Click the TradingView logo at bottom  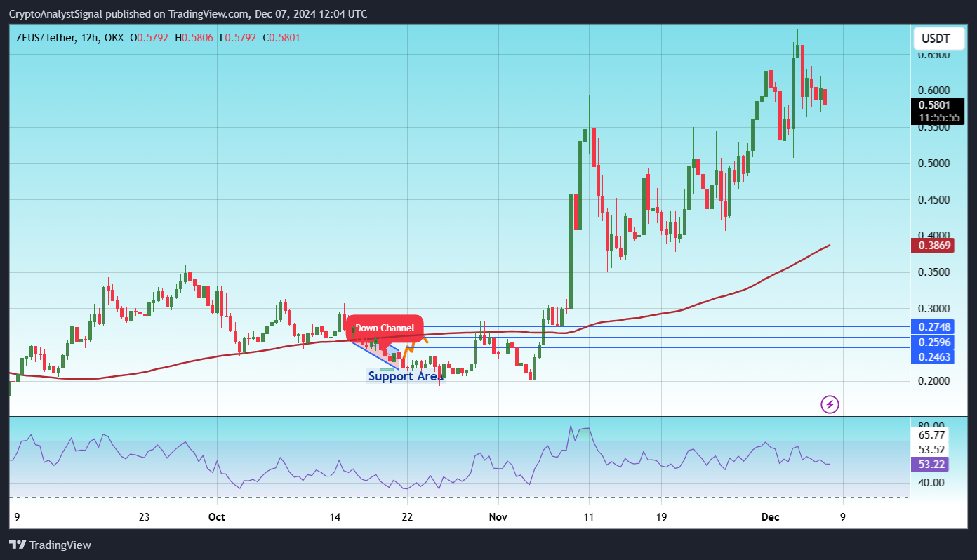(50, 545)
